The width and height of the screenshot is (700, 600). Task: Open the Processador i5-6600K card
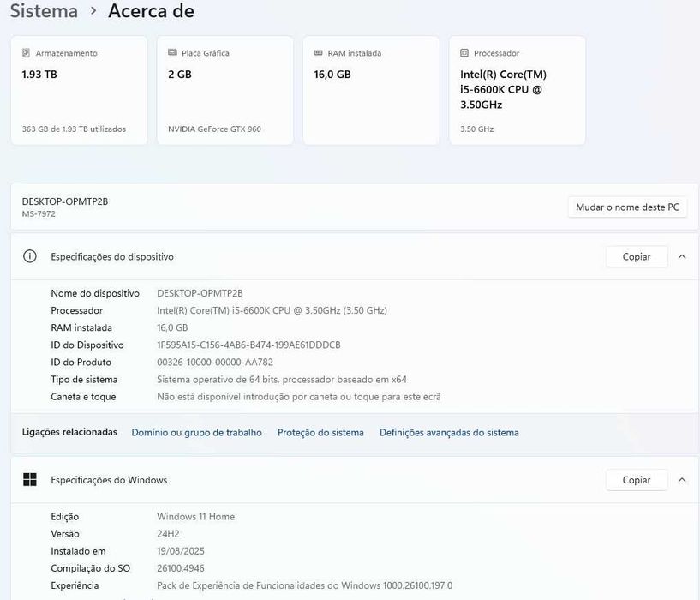[x=517, y=90]
